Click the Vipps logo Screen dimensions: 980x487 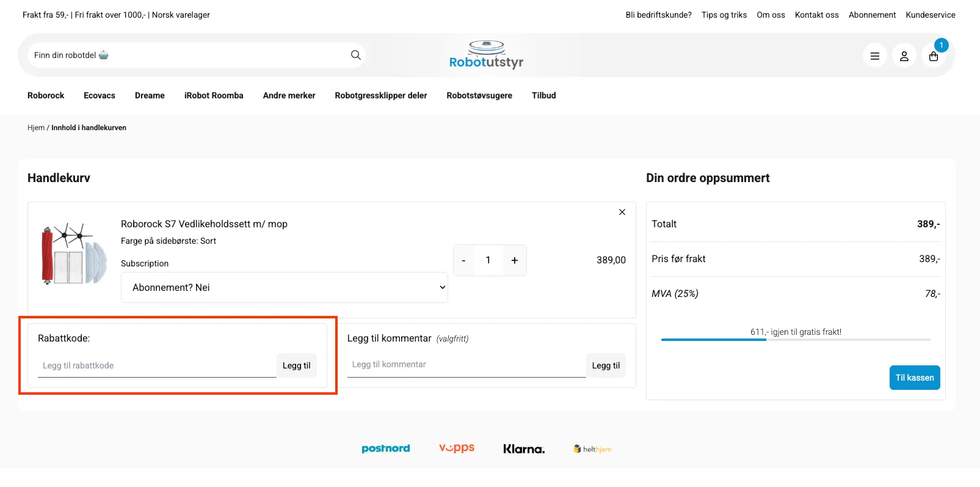pos(457,448)
